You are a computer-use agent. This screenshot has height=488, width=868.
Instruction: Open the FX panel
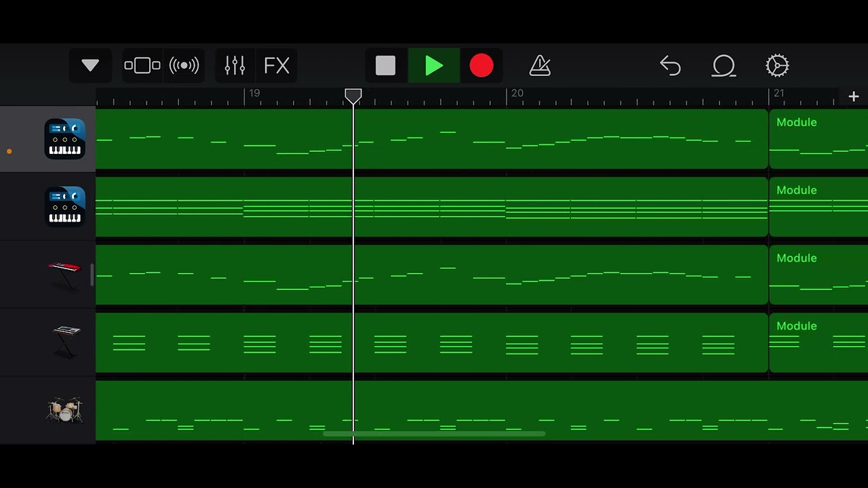point(277,66)
